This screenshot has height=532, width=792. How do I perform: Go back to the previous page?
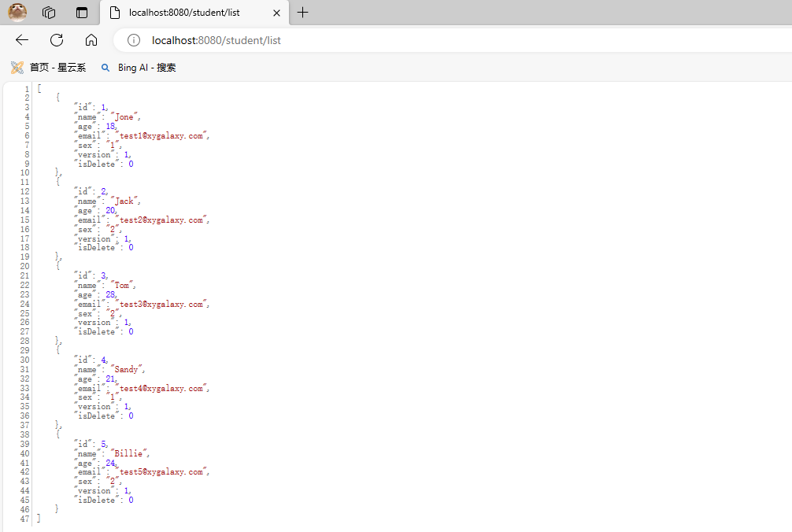22,40
